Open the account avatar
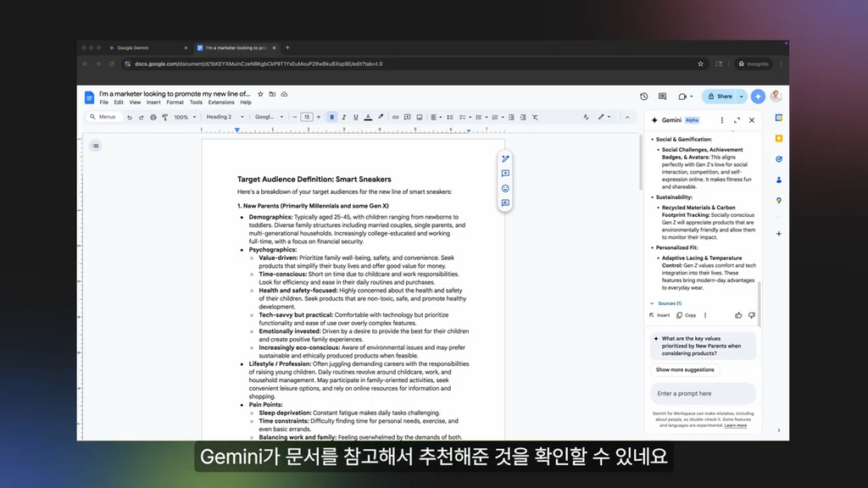This screenshot has height=488, width=868. coord(776,97)
